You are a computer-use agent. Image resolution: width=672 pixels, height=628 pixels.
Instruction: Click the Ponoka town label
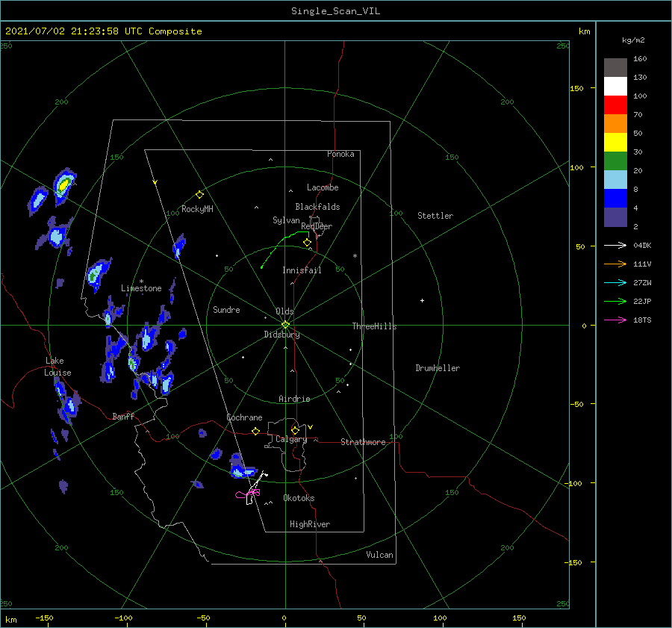(x=340, y=154)
